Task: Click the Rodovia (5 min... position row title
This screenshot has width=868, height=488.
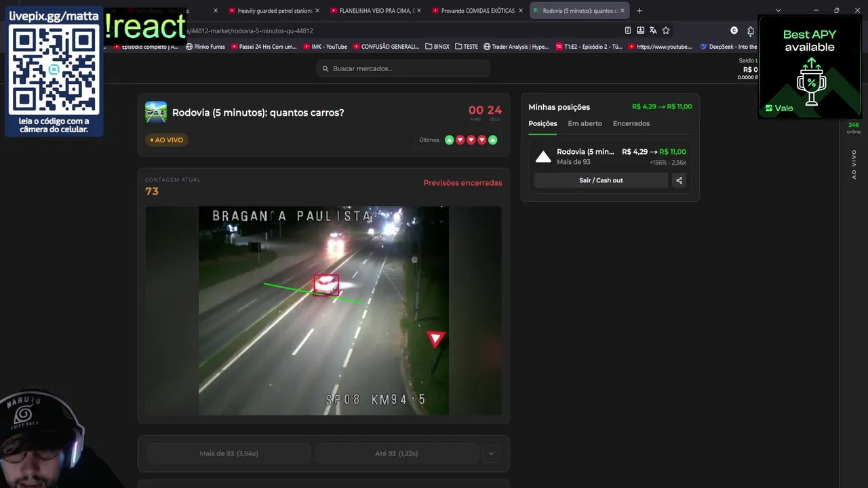Action: pos(585,152)
